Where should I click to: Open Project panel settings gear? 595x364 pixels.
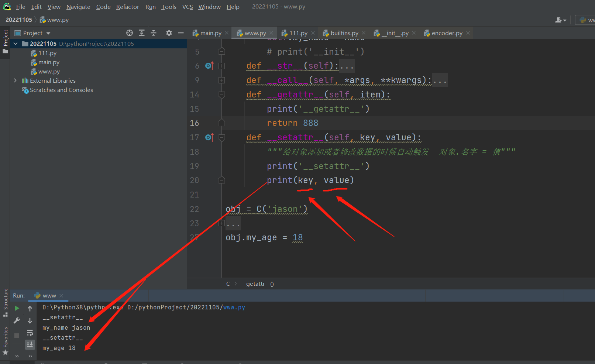point(169,33)
